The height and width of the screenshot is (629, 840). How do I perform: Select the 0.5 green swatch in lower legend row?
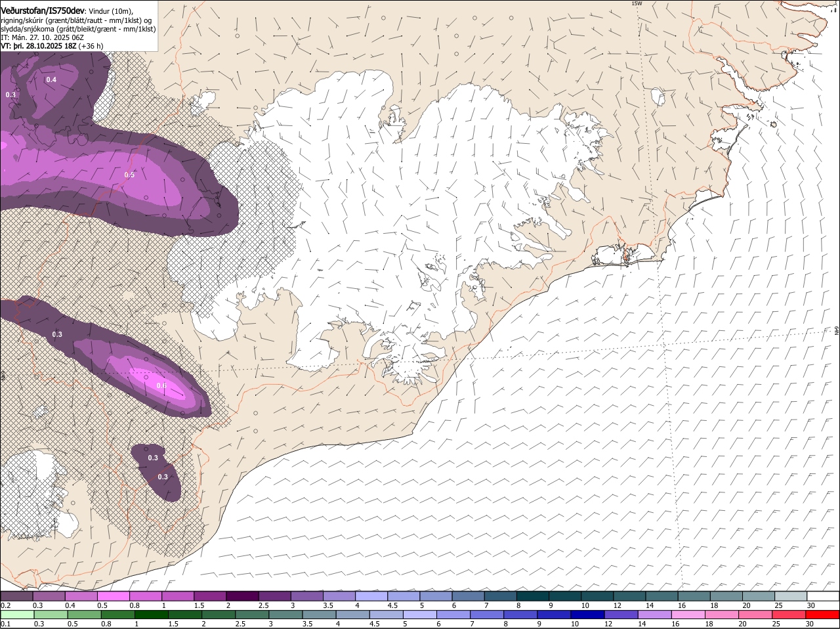(85, 615)
